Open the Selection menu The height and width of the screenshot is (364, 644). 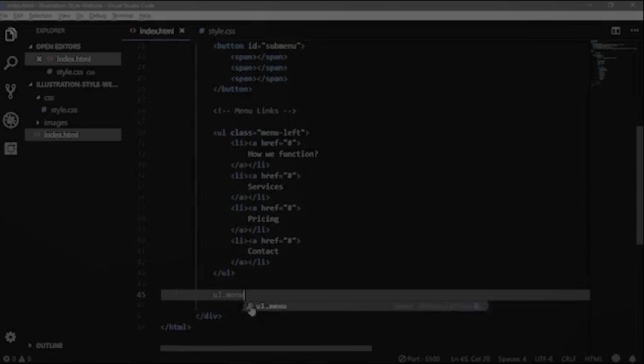point(40,15)
